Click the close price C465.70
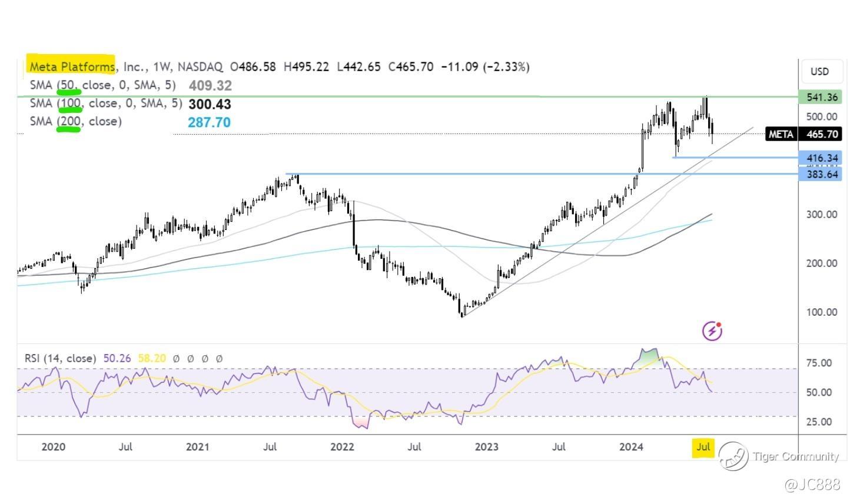This screenshot has height=504, width=857. coord(411,66)
